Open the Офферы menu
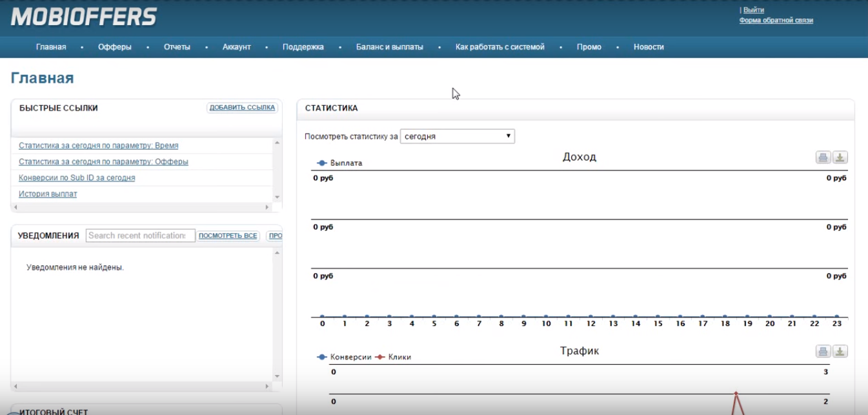 [x=115, y=47]
